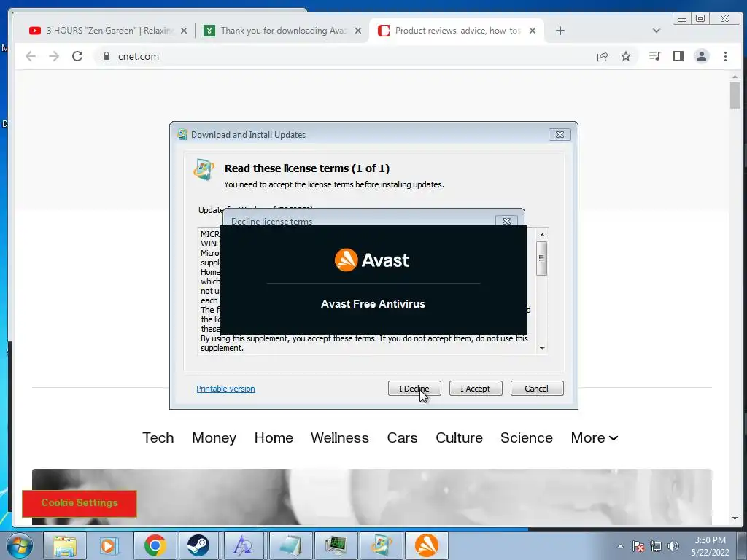
Task: Click the CNET page scroll up arrow
Action: click(x=735, y=76)
